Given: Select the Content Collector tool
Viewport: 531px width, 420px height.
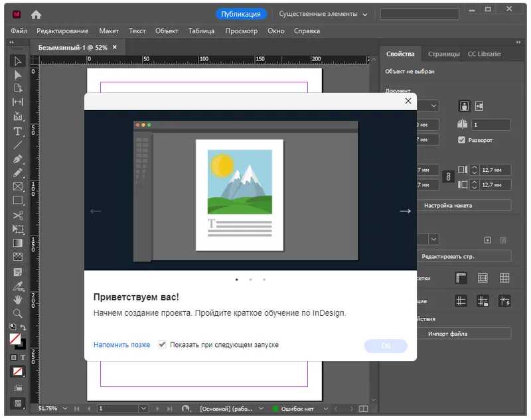Looking at the screenshot, I should (18, 116).
